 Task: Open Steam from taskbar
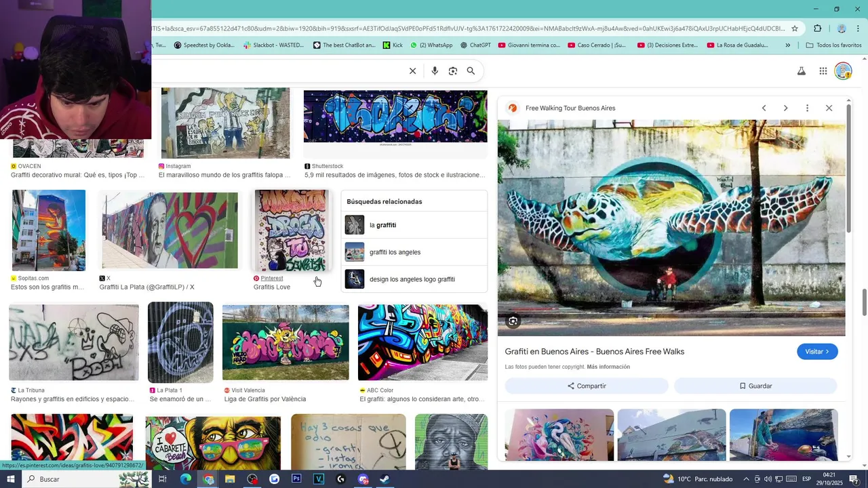[x=384, y=479]
